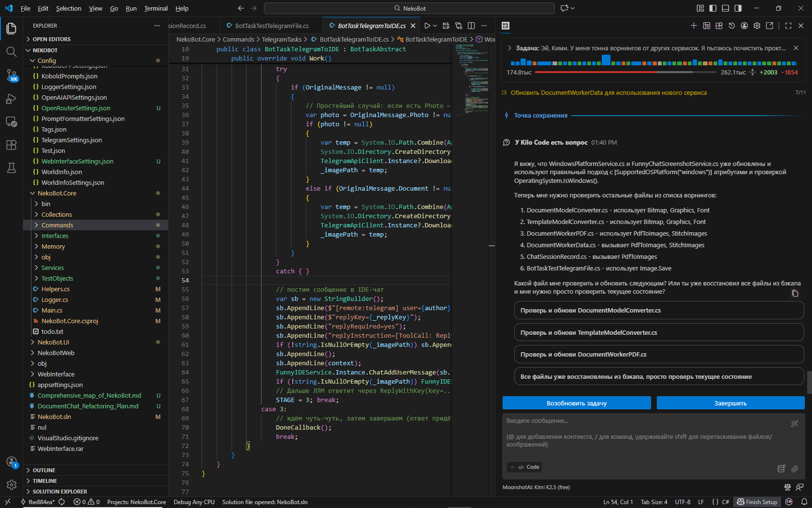
Task: Click the context usage progress bar
Action: coord(626,72)
